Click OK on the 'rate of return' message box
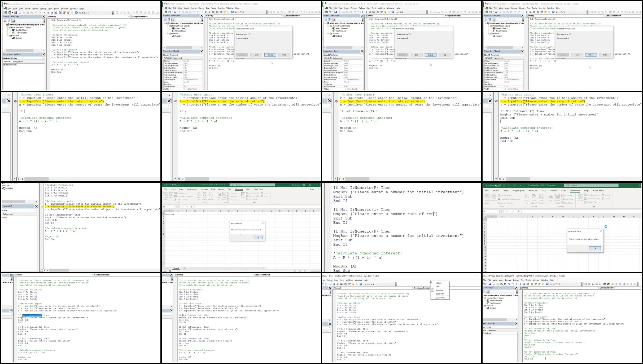 [595, 248]
